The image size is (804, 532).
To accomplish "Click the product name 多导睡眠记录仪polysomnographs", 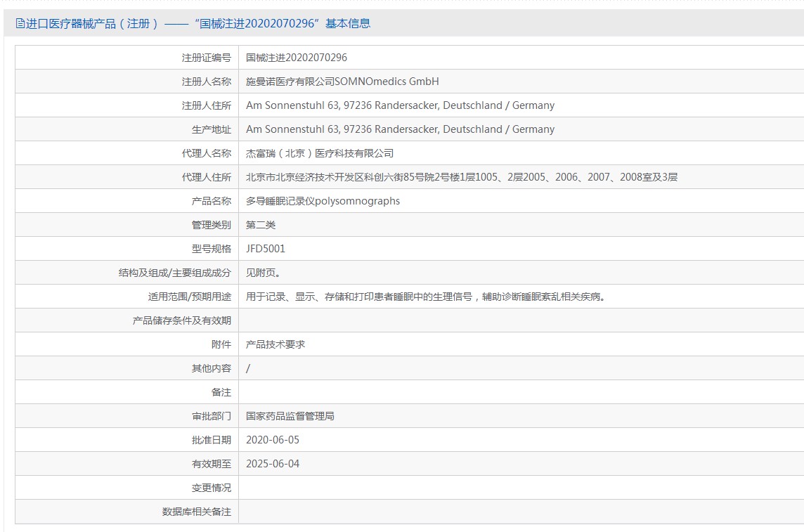I will [323, 201].
